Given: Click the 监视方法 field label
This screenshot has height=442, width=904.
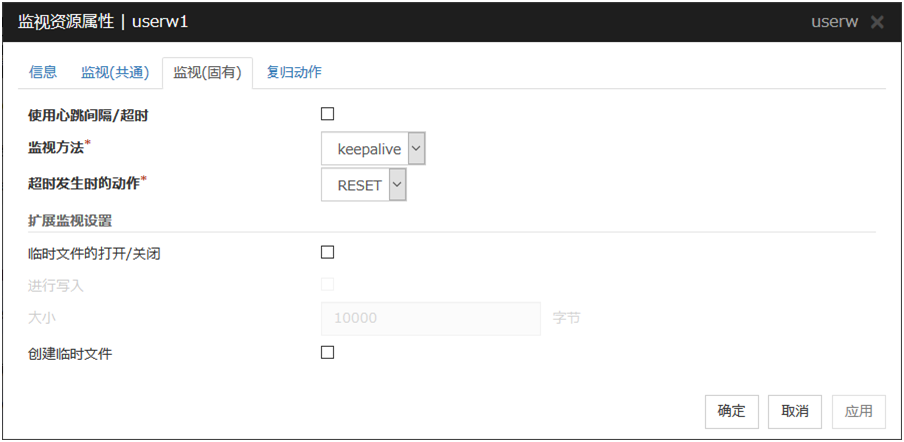Looking at the screenshot, I should [55, 148].
